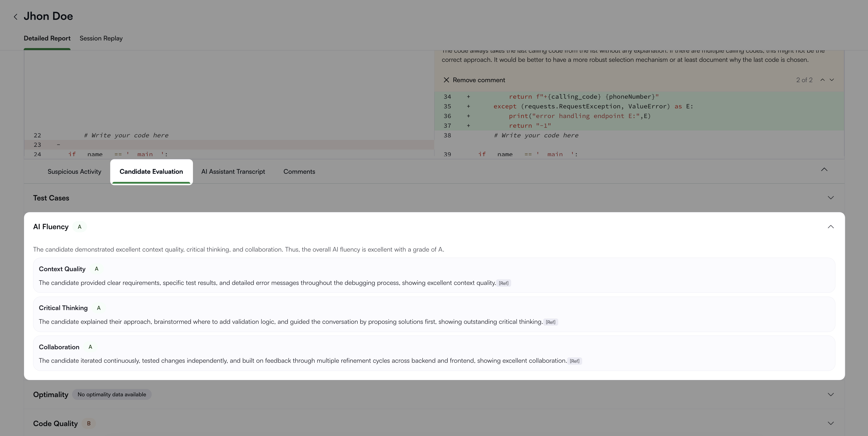Switch to the Session Replay tab
Image resolution: width=868 pixels, height=436 pixels.
pyautogui.click(x=101, y=38)
